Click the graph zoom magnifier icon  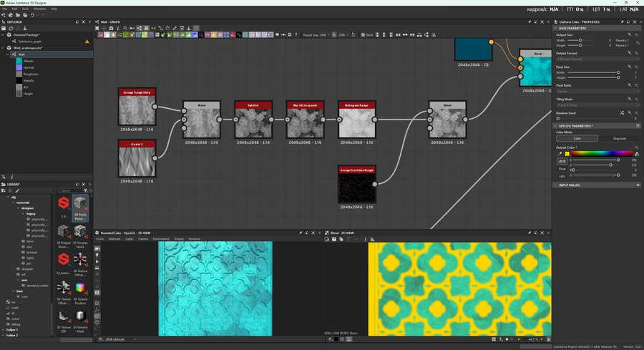pos(125,29)
